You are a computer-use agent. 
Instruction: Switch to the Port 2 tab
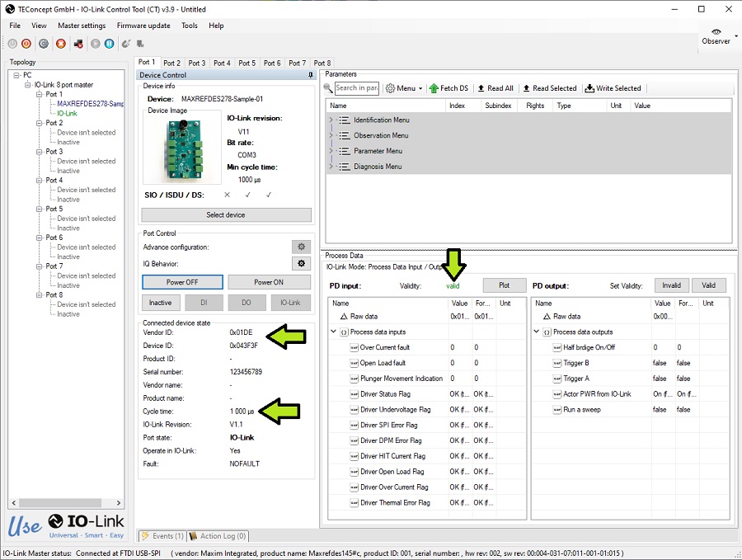coord(171,63)
